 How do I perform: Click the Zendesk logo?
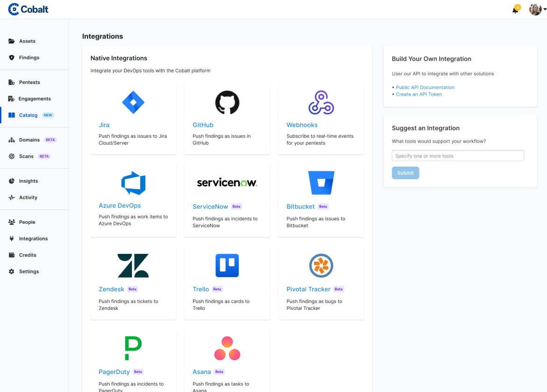pyautogui.click(x=133, y=266)
